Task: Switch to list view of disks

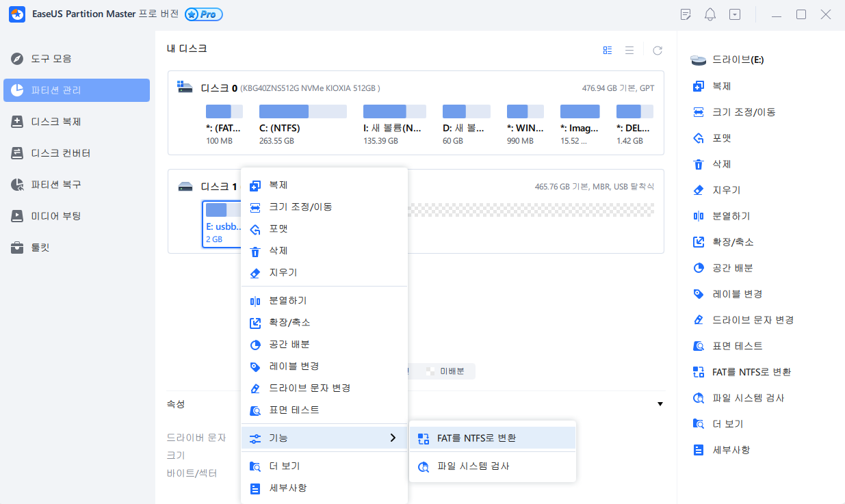Action: click(628, 49)
